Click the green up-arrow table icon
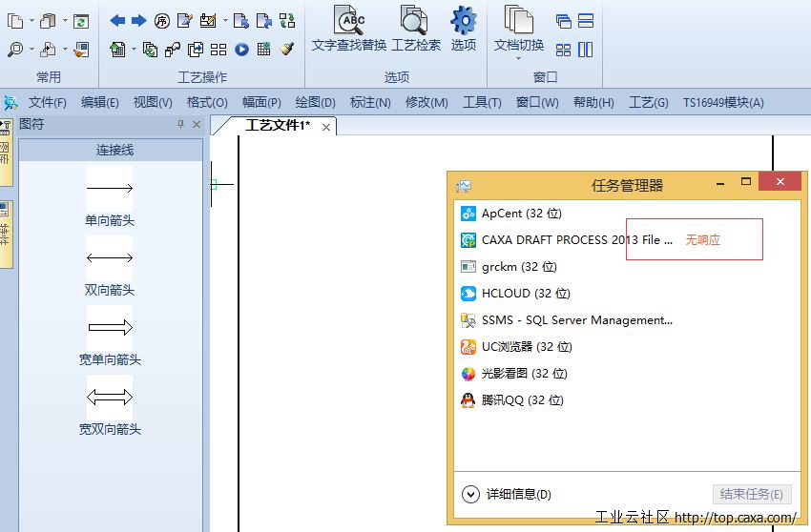This screenshot has width=811, height=532. point(117,50)
